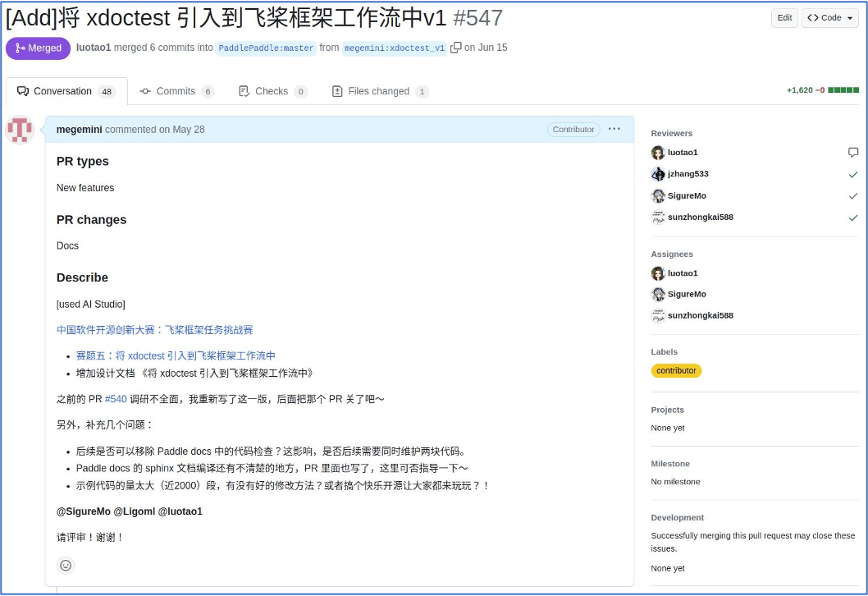Screen dimensions: 868x596
Task: Click SigureMo avatar under Assignees
Action: 658,294
